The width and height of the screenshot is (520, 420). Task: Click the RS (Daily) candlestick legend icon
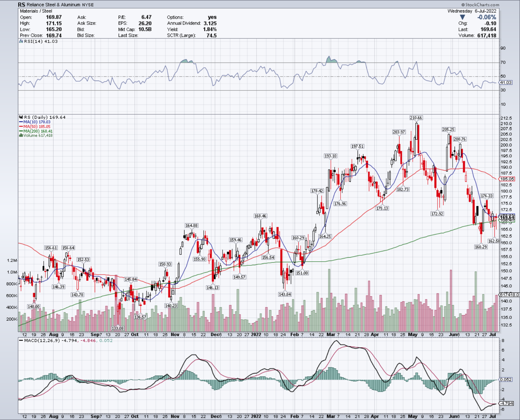pyautogui.click(x=21, y=117)
